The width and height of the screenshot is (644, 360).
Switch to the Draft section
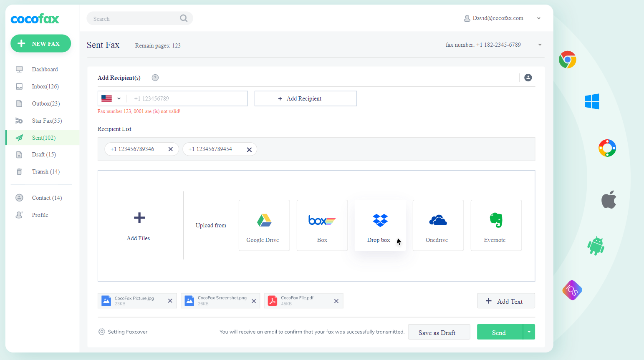tap(44, 154)
